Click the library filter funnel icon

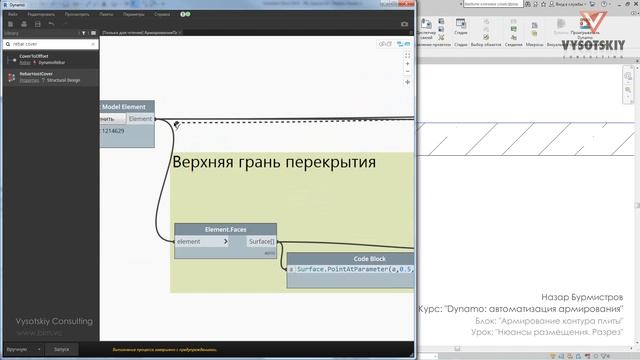pyautogui.click(x=84, y=33)
